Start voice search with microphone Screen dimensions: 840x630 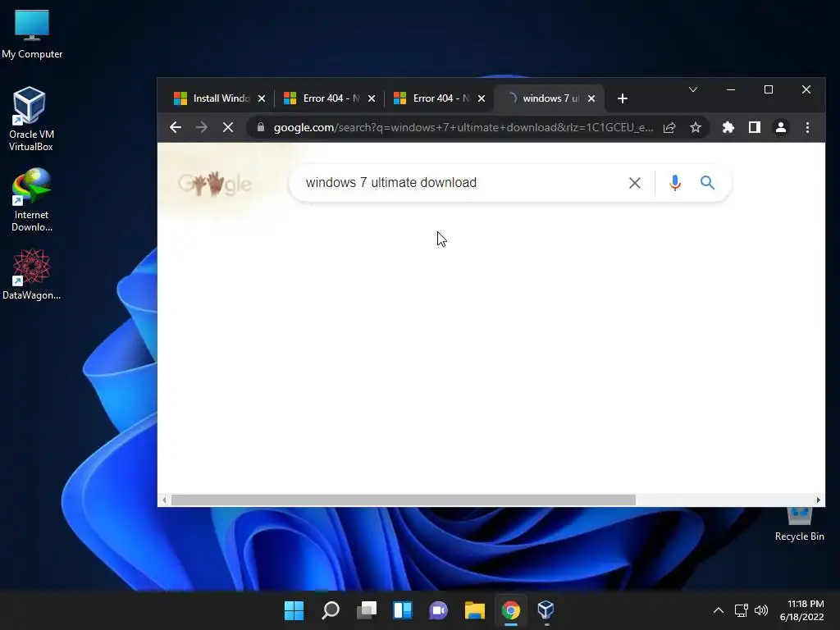(675, 183)
